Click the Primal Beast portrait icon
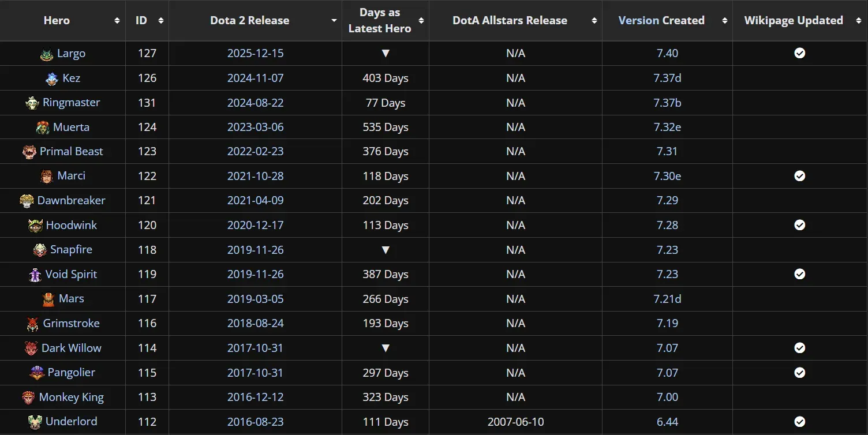The height and width of the screenshot is (435, 868). click(x=29, y=152)
